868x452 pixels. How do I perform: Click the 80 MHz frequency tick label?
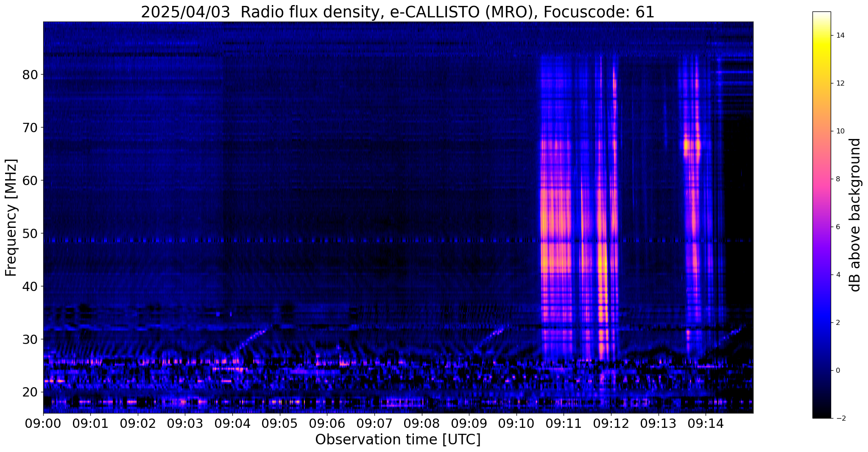[29, 75]
